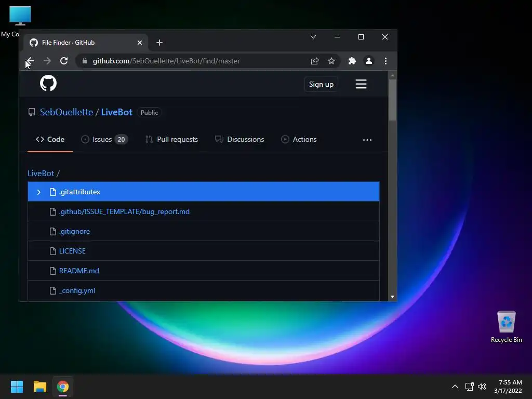Open the .gitignore file

pyautogui.click(x=74, y=231)
